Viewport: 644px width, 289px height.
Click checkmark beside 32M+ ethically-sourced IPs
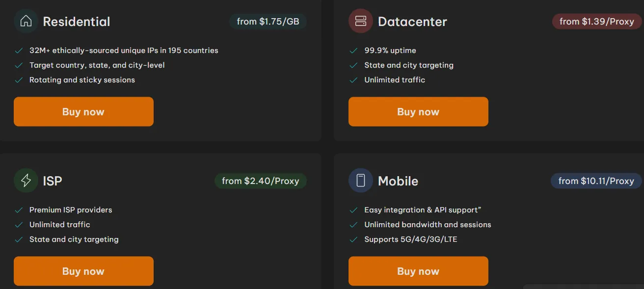(x=19, y=51)
